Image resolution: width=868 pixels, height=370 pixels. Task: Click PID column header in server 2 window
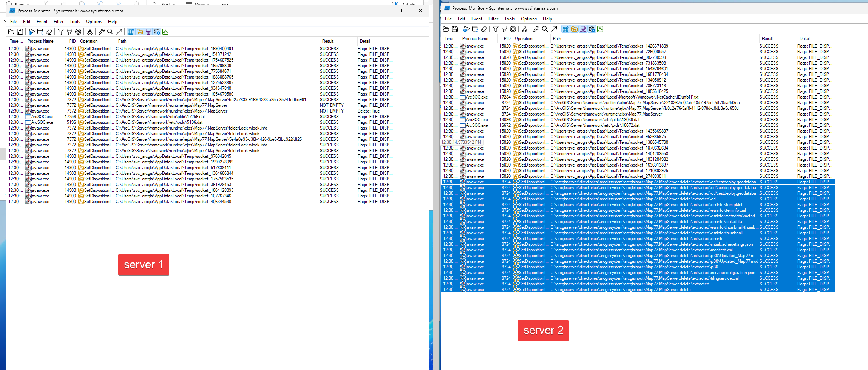point(505,39)
